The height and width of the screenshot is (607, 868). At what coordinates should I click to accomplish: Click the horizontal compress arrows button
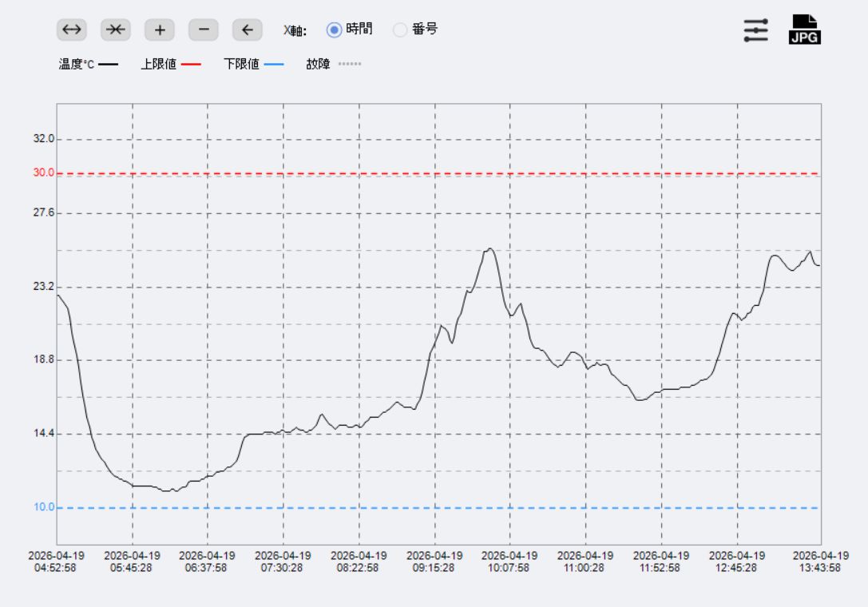116,30
